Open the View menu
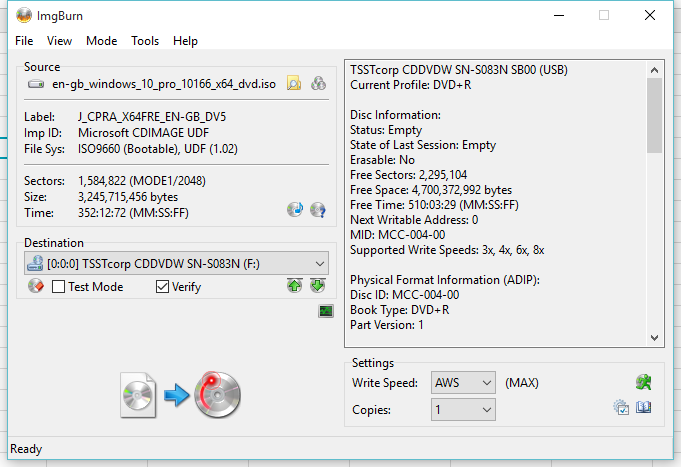 click(60, 41)
